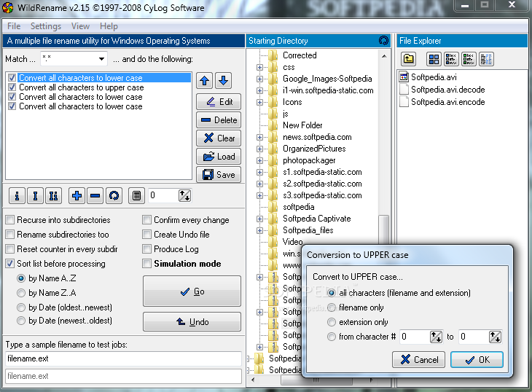This screenshot has width=532, height=392.
Task: Expand the OrganizedPictures folder
Action: 260,149
